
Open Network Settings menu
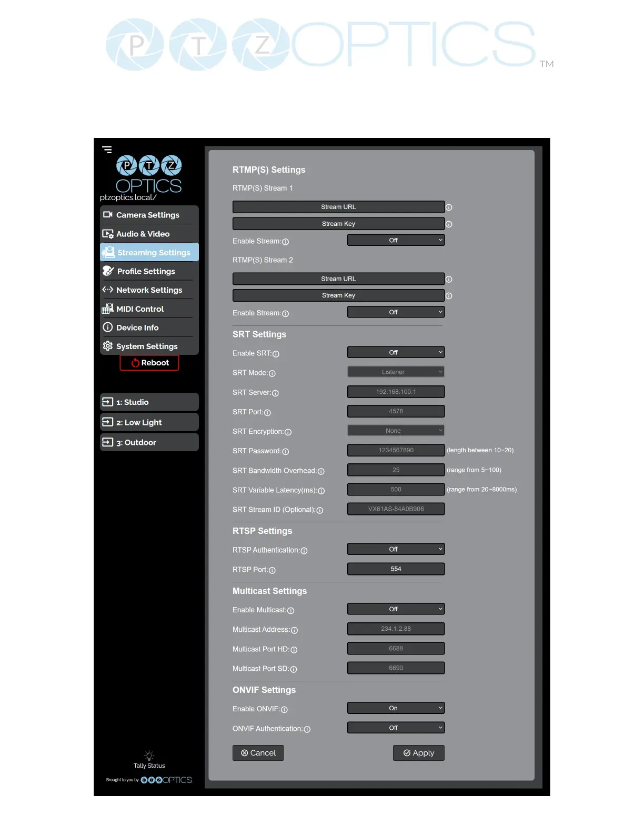click(x=149, y=290)
